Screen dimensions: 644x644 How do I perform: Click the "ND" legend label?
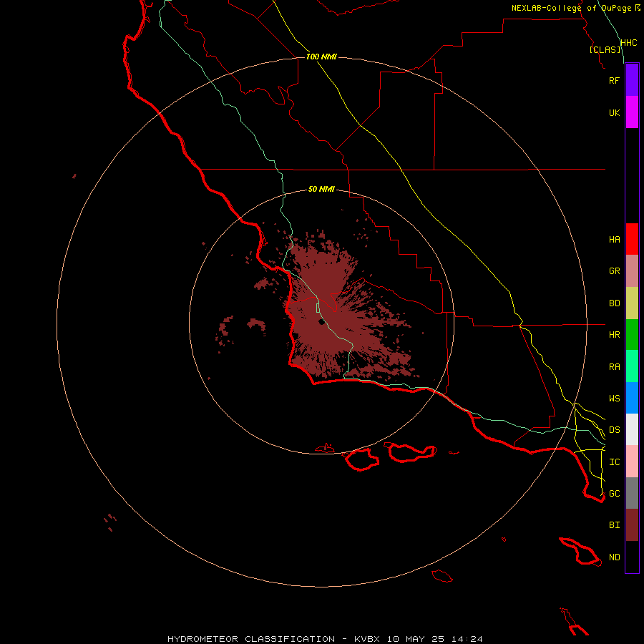614,557
